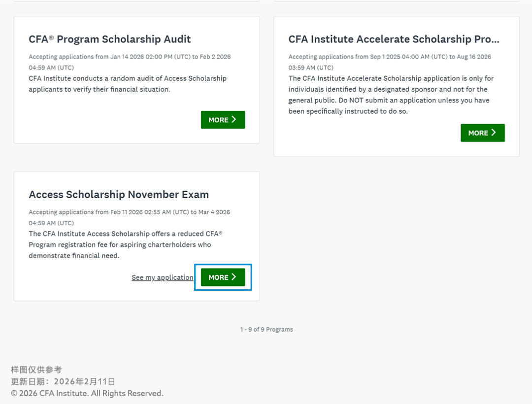Click the reduced registration fee description
Viewport: 532px width, 404px height.
pos(126,244)
